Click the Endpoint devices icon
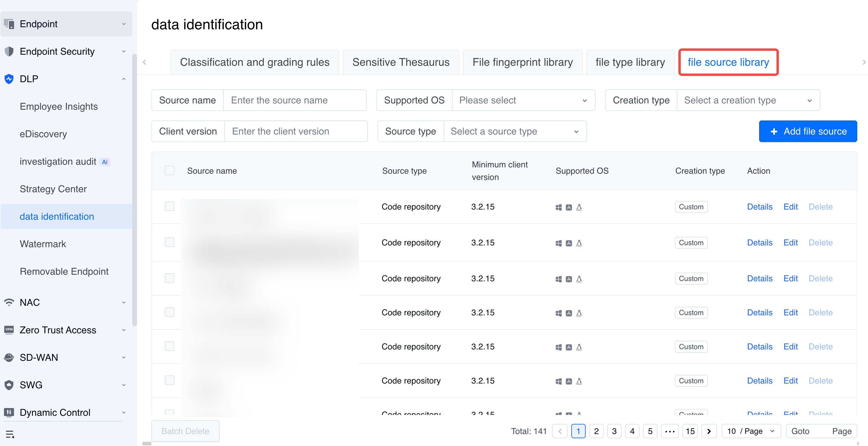This screenshot has height=446, width=868. (x=9, y=24)
